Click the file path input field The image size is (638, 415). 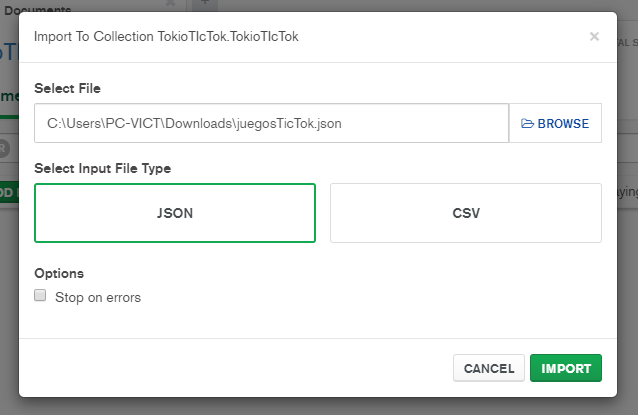[x=271, y=124]
